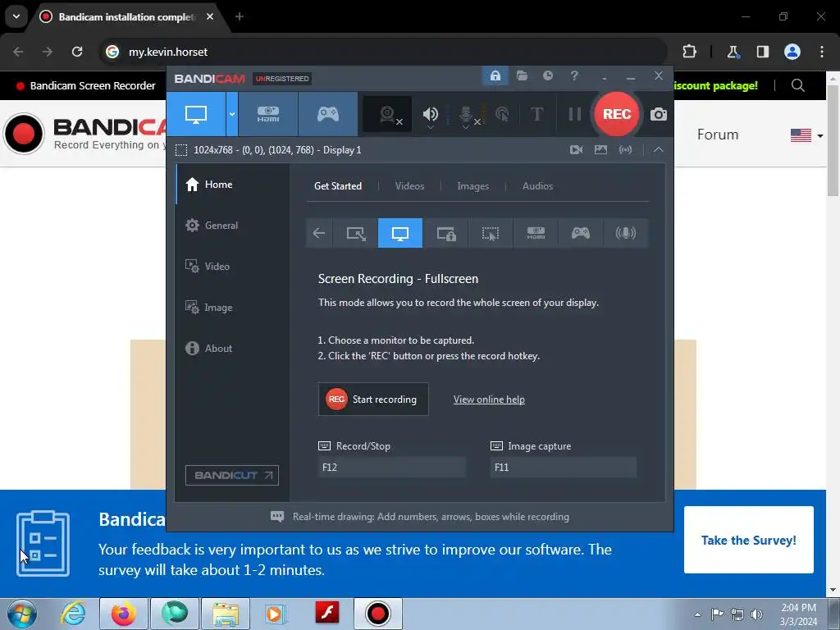Open speaker sound settings icon
Image resolution: width=840 pixels, height=630 pixels.
pyautogui.click(x=430, y=114)
